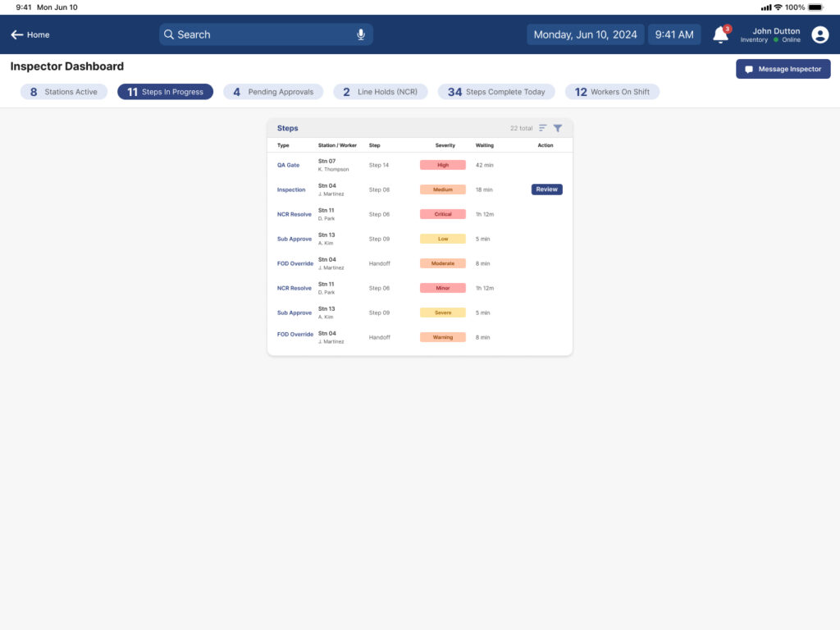Click the Warning severity badge
Screen dimensions: 840x630
click(442, 337)
